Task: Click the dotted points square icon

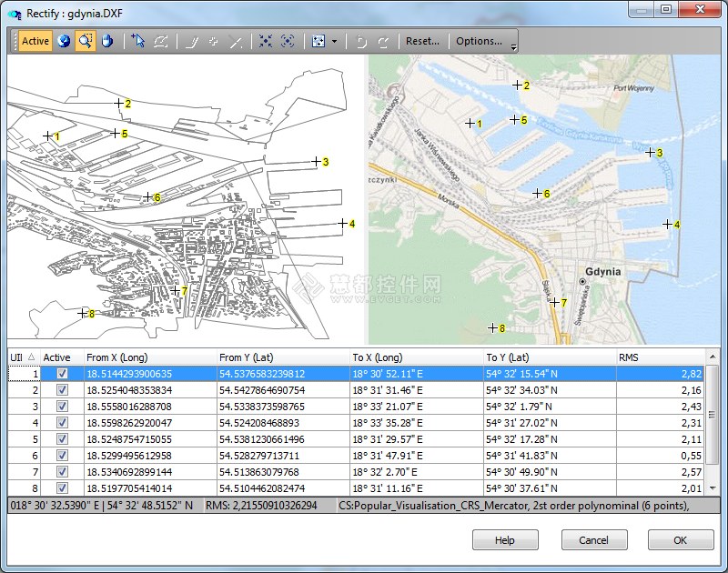Action: point(318,41)
